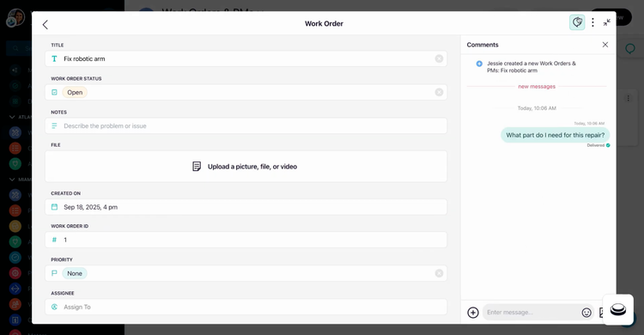
Task: Toggle the comments panel icon in header
Action: pos(577,22)
